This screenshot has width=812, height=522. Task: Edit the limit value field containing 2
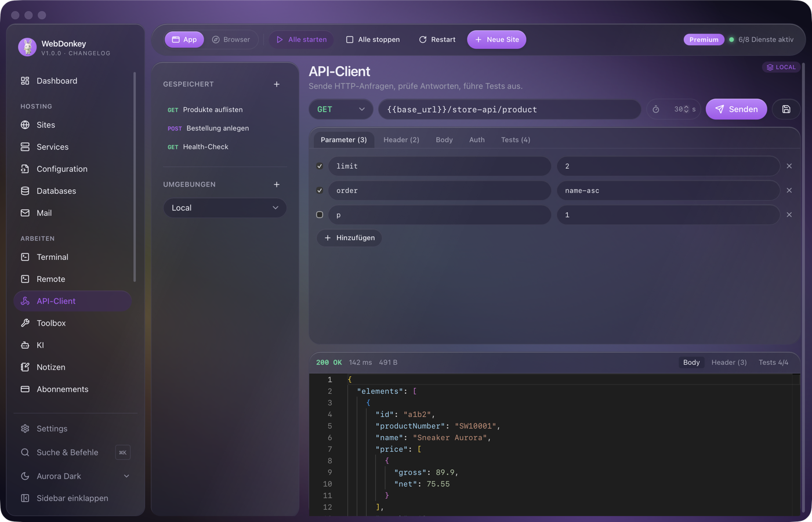(x=668, y=166)
